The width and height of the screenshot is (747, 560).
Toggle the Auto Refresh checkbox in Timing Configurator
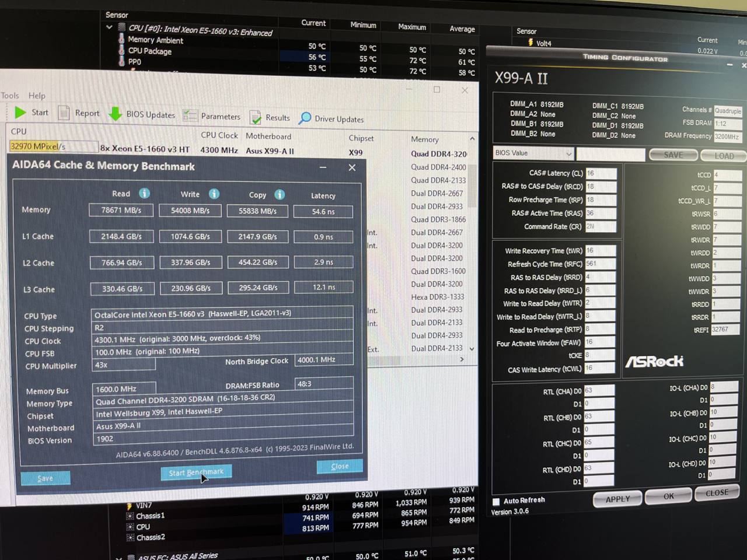click(x=496, y=502)
